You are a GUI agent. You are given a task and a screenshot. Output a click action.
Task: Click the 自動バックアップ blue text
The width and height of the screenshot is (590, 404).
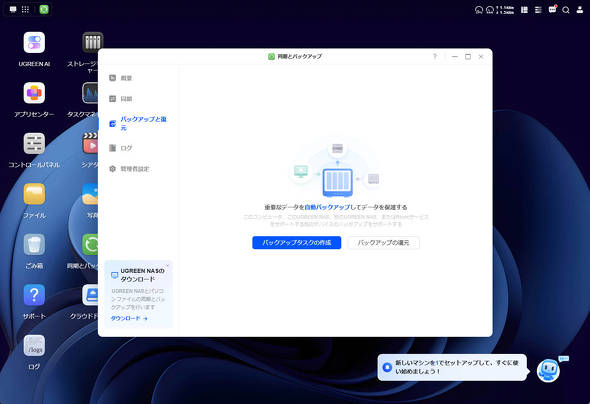327,207
